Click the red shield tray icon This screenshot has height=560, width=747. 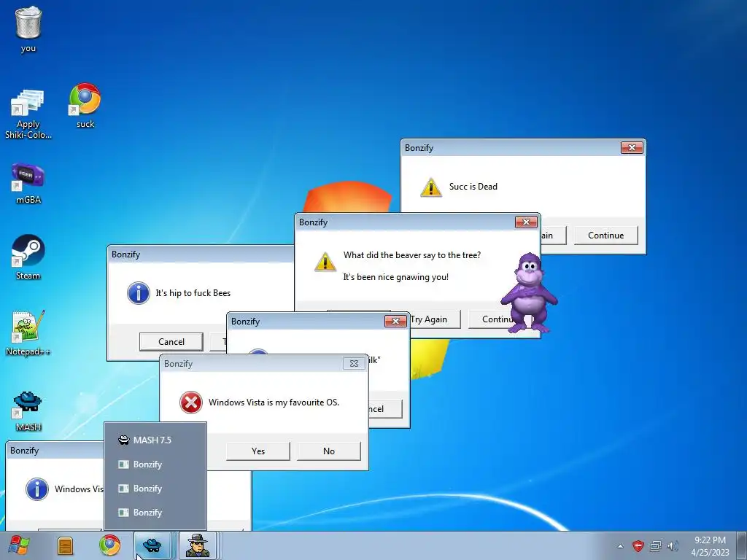pos(638,546)
